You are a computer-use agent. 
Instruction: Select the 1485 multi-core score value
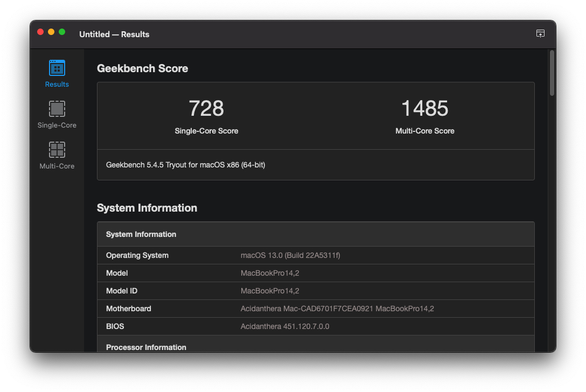(x=424, y=108)
